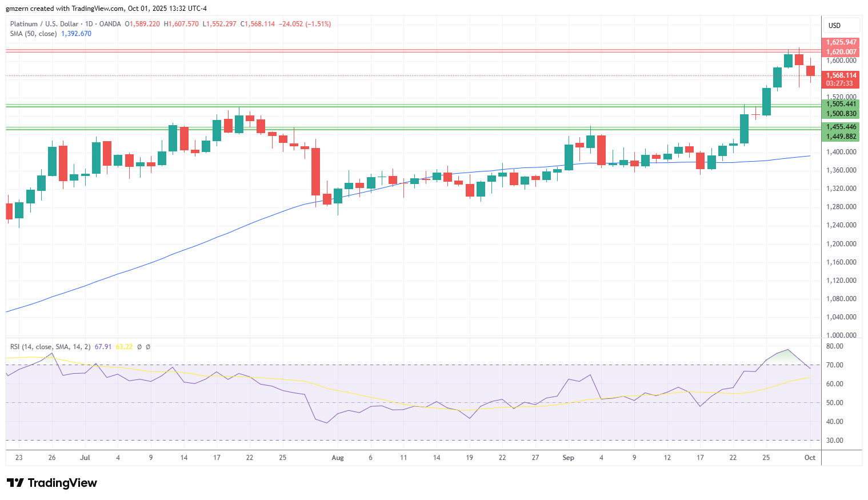Click the SMA value 1,392.670

coord(76,34)
